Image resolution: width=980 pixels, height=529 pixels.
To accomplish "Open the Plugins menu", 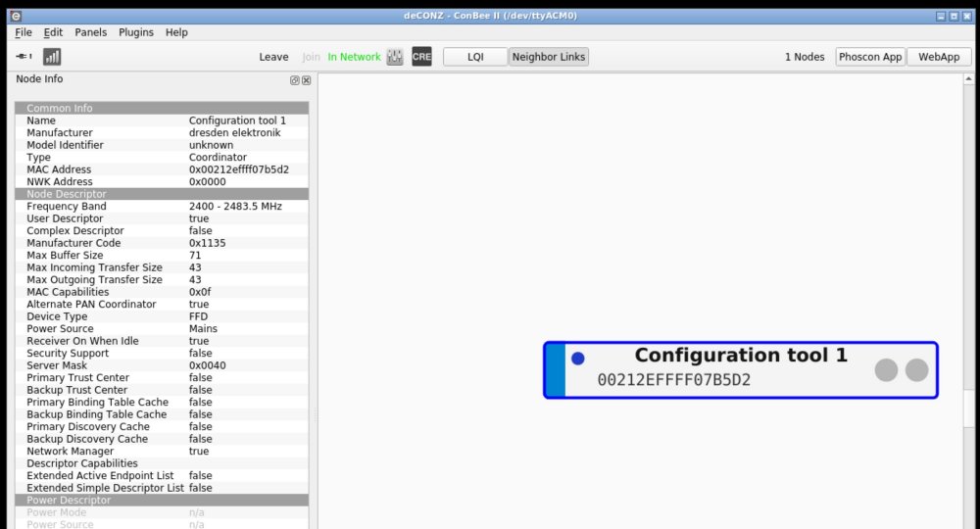I will click(136, 32).
